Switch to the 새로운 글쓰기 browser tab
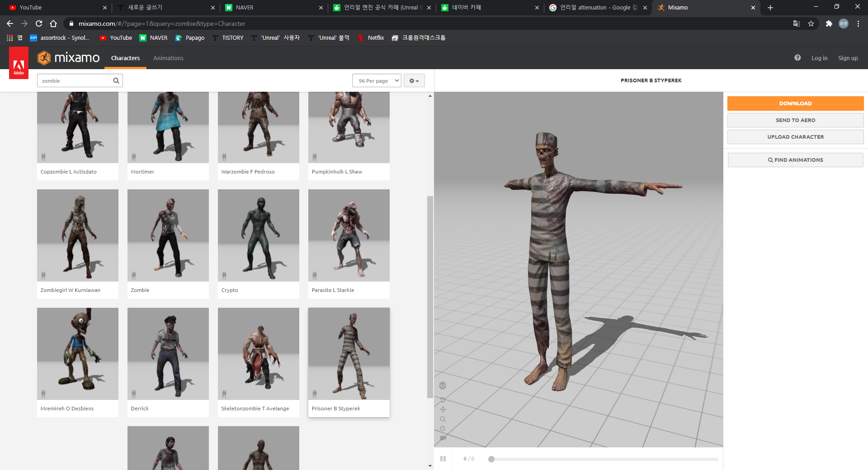 click(x=165, y=8)
